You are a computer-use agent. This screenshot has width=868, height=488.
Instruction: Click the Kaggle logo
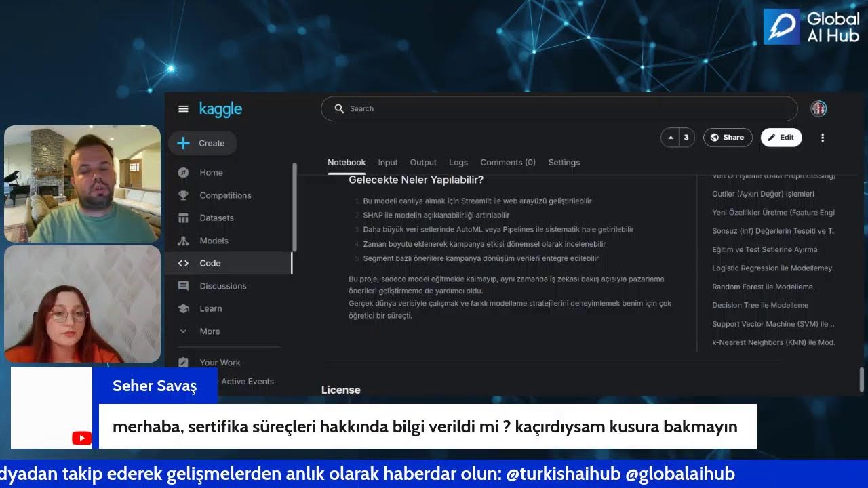220,109
